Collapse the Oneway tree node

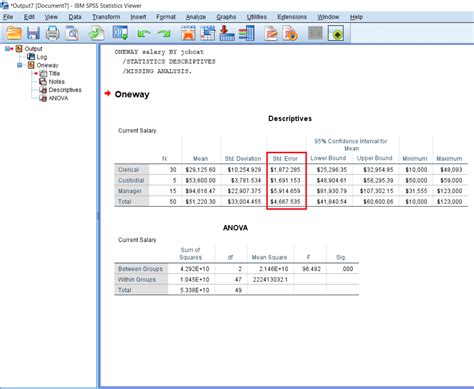(20, 65)
